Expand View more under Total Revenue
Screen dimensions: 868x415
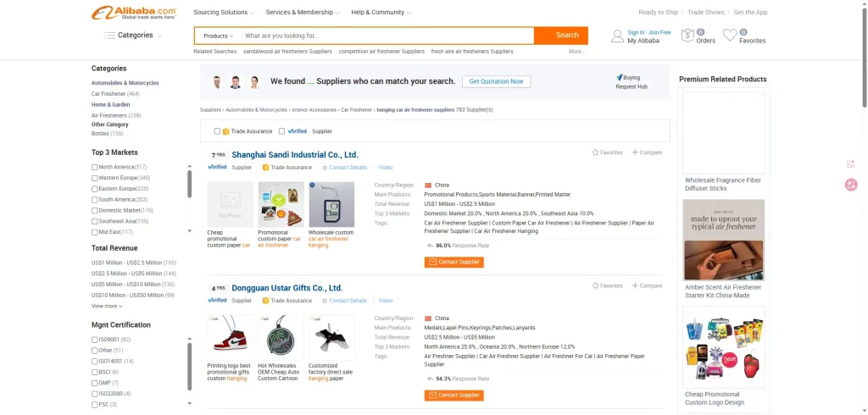point(107,306)
